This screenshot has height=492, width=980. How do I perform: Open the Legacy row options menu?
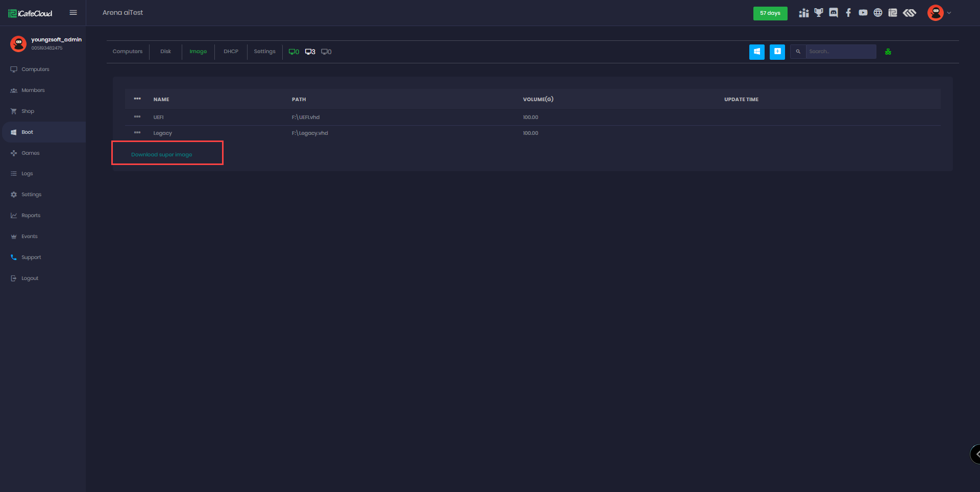(137, 133)
